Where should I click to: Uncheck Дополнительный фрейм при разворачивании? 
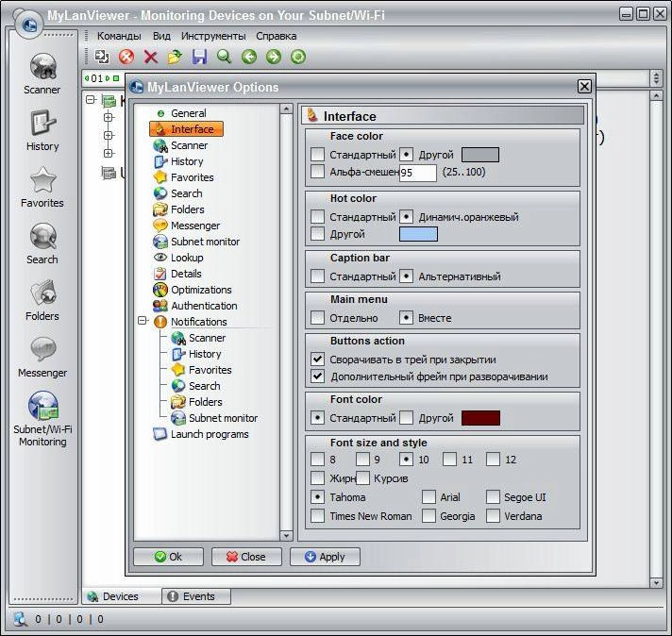[x=317, y=376]
